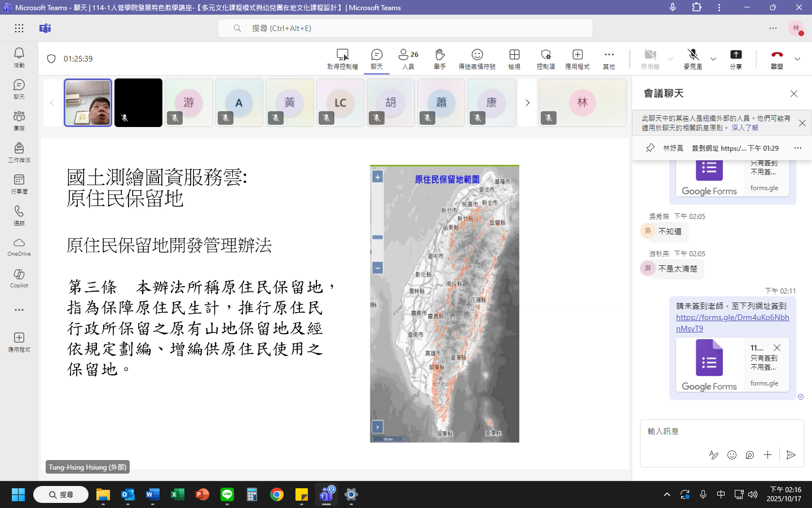Expand the 離開 leave options dropdown
The height and width of the screenshot is (508, 812).
[797, 59]
